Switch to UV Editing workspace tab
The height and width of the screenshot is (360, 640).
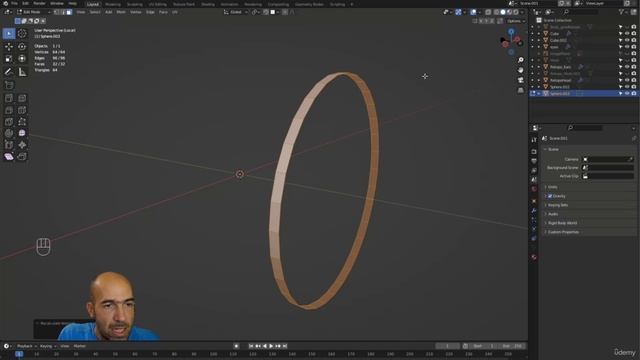coord(158,4)
